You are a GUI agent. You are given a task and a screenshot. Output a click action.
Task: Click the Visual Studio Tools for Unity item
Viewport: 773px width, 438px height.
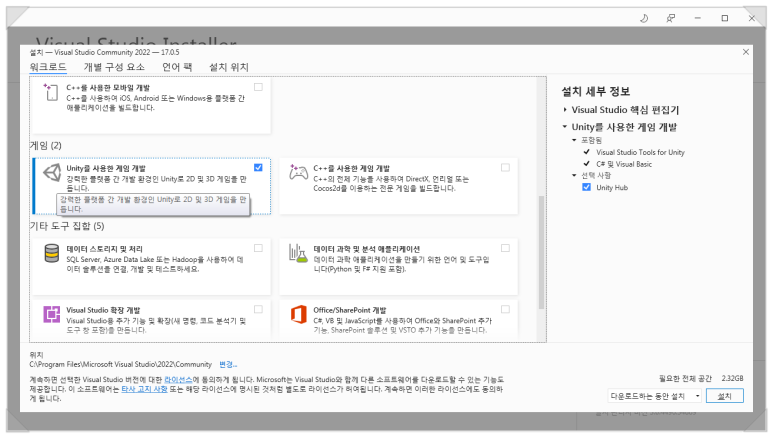click(640, 152)
